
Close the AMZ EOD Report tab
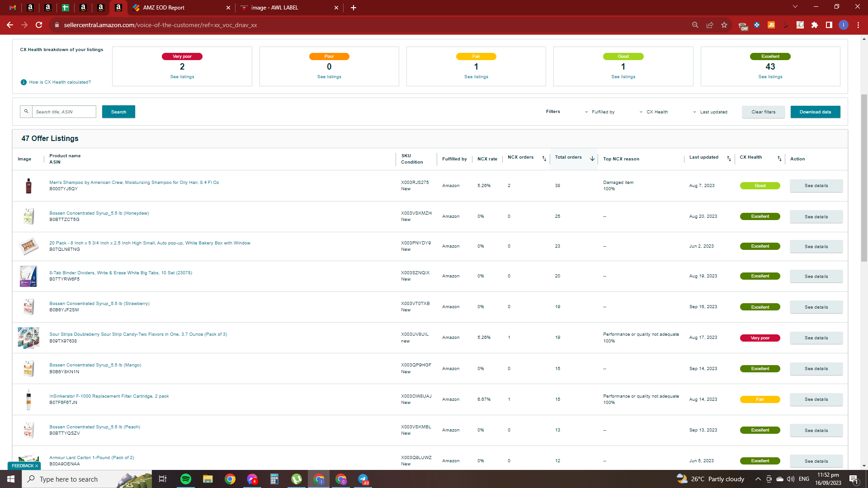(228, 8)
